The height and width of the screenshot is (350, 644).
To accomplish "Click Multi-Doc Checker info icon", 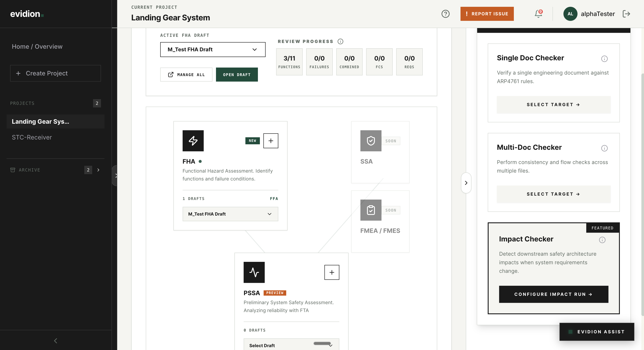I will click(604, 148).
